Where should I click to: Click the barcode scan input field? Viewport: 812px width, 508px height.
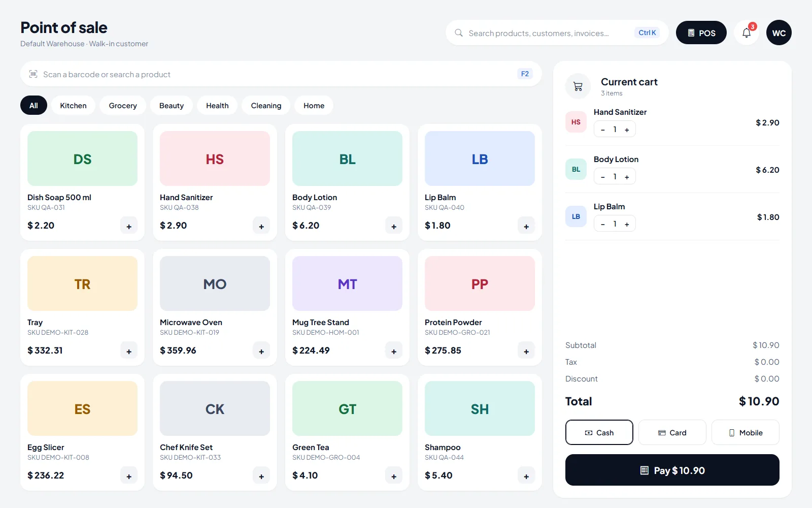click(x=281, y=74)
